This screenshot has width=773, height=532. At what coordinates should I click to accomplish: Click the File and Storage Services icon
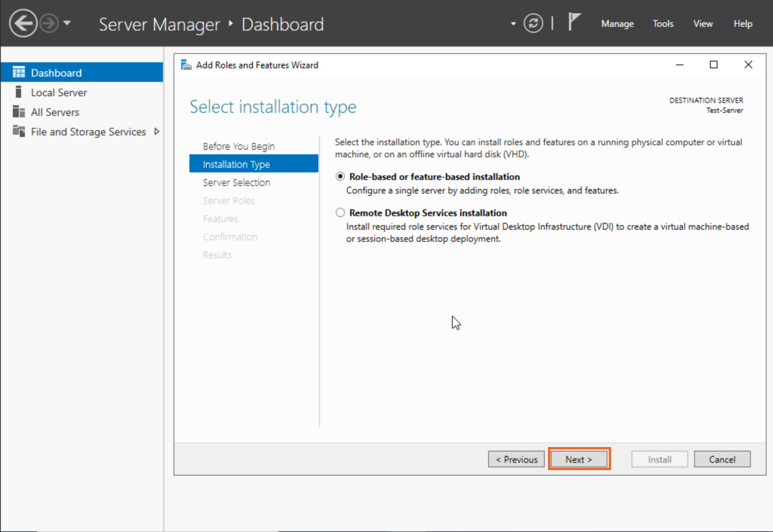(x=19, y=131)
